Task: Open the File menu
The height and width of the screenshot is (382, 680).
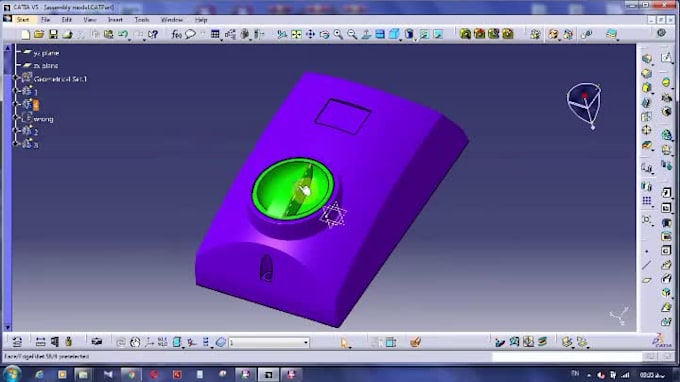Action: pos(46,20)
